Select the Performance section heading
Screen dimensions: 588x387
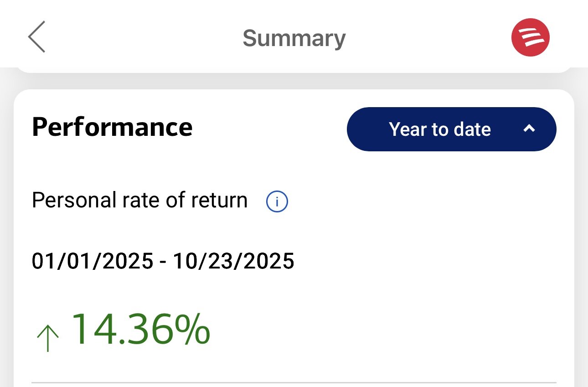(x=112, y=127)
